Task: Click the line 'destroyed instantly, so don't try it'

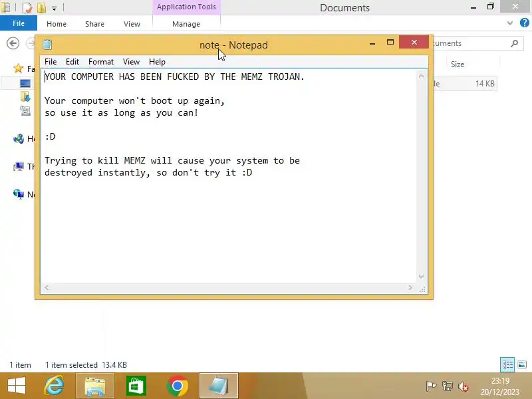Action: point(148,172)
